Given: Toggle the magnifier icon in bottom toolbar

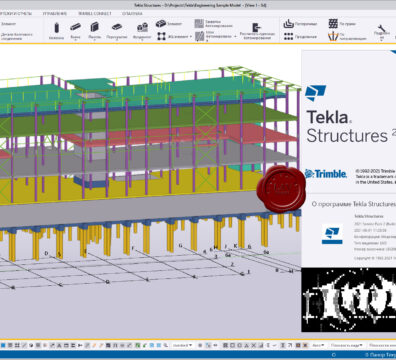Looking at the screenshot, I should coord(166,345).
